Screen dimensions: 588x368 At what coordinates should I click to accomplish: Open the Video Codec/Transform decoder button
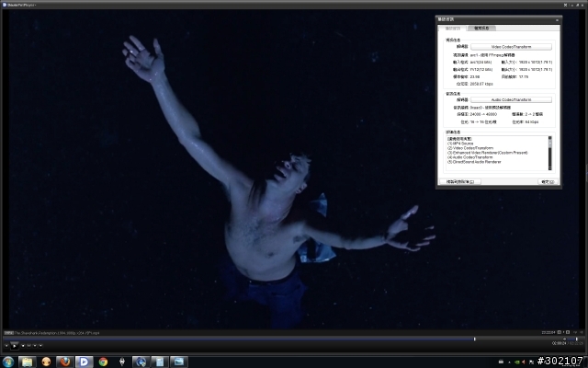point(511,47)
